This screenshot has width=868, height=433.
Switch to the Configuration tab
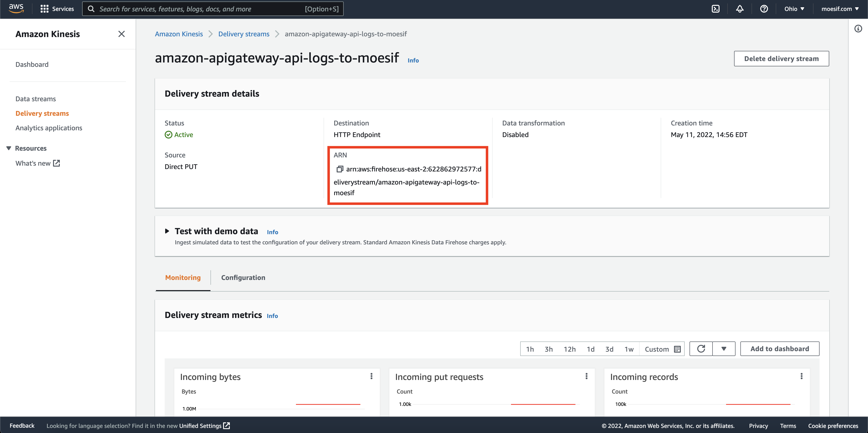(x=243, y=278)
